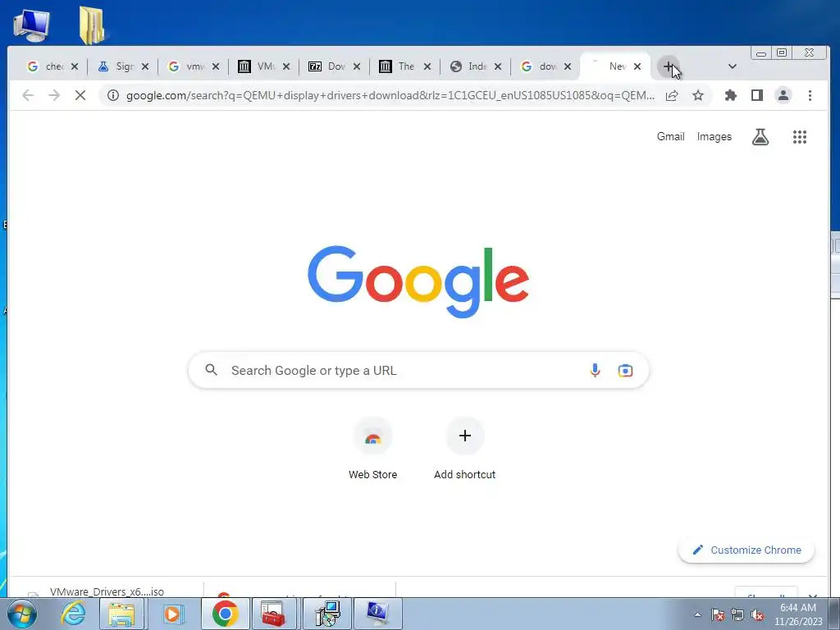Go forward to next page
The width and height of the screenshot is (840, 630).
point(54,95)
